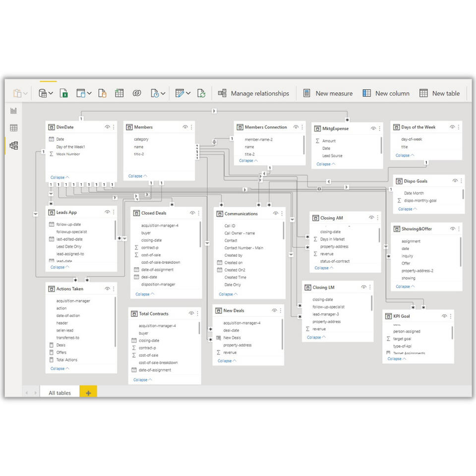Collapse the Closed Deals table
This screenshot has width=476, height=476.
(143, 294)
